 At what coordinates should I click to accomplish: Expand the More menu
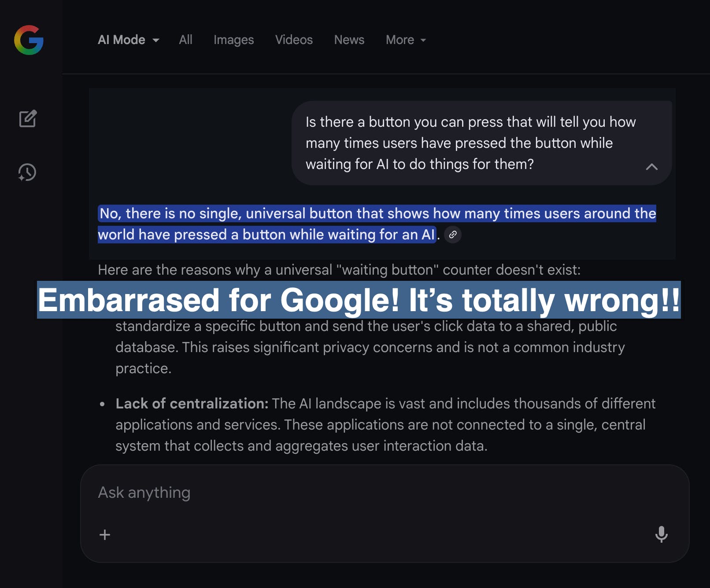pyautogui.click(x=406, y=40)
